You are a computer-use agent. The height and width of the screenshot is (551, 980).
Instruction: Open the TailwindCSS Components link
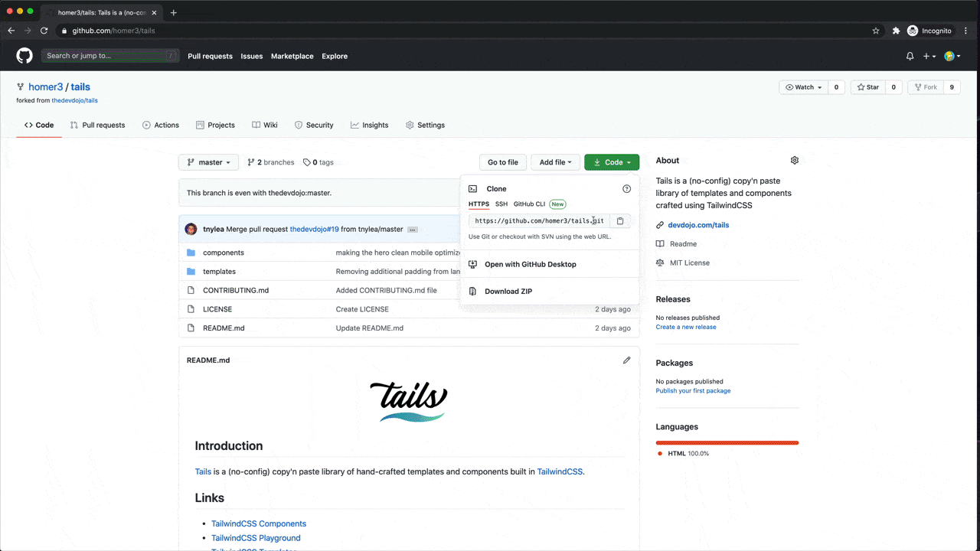tap(259, 523)
